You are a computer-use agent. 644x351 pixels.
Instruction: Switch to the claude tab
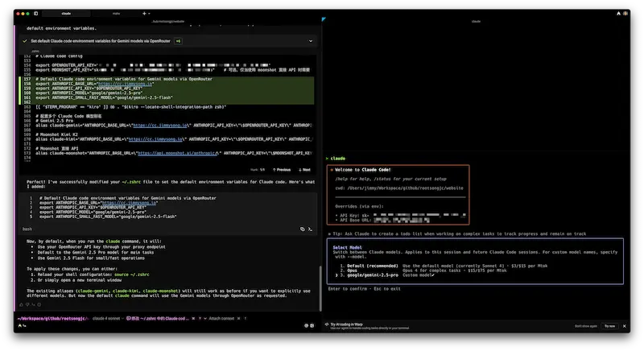point(66,14)
